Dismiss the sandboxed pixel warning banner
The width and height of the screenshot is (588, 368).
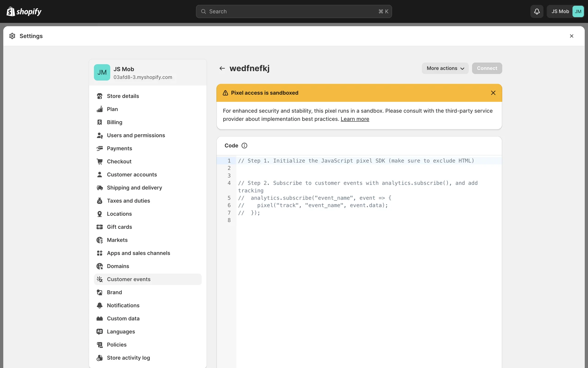[x=493, y=93]
